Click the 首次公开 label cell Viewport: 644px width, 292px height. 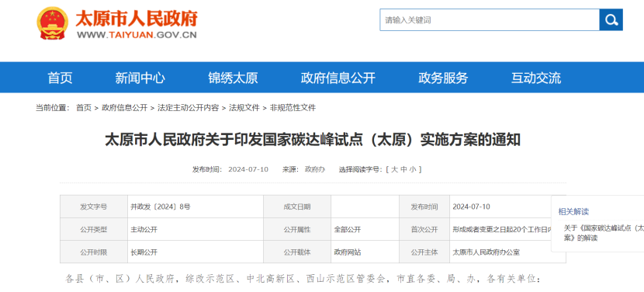424,230
